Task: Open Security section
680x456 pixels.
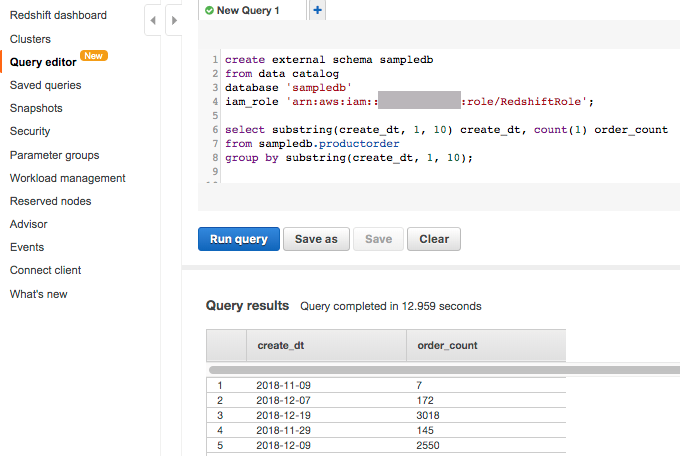Action: tap(30, 131)
